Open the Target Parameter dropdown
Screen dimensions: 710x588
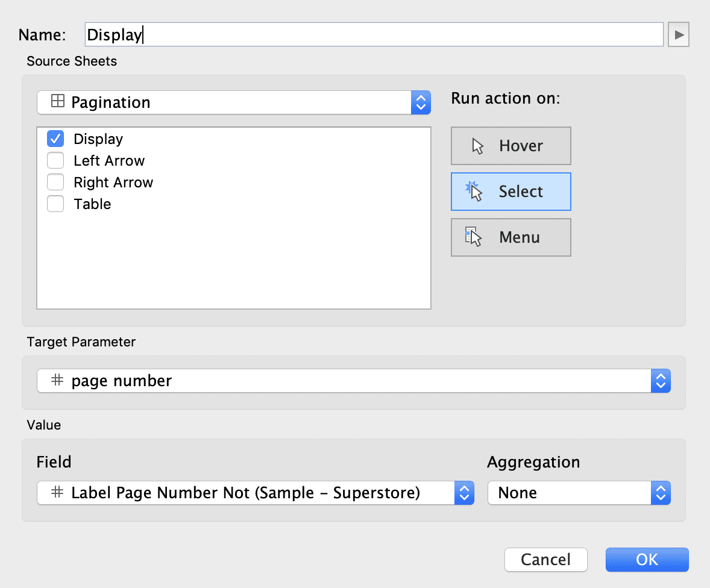661,381
